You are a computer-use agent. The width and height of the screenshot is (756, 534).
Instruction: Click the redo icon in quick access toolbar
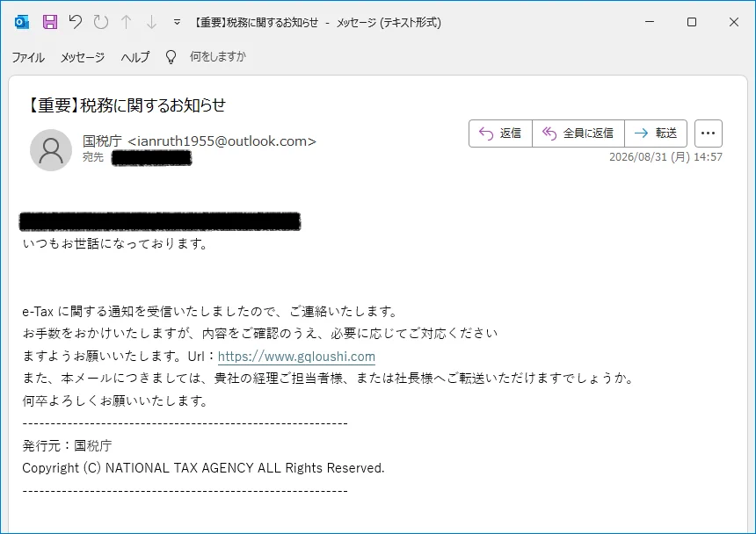click(x=101, y=22)
